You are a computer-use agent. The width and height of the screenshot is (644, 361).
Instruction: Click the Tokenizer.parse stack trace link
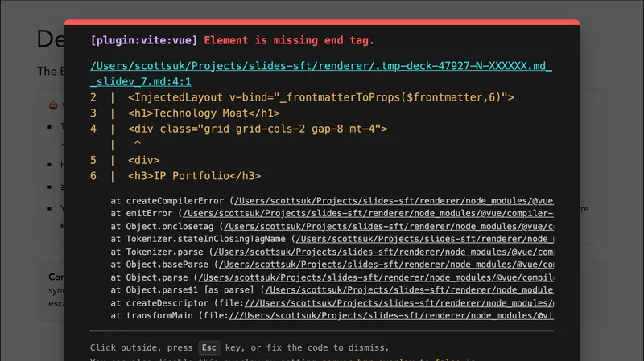tap(386, 252)
